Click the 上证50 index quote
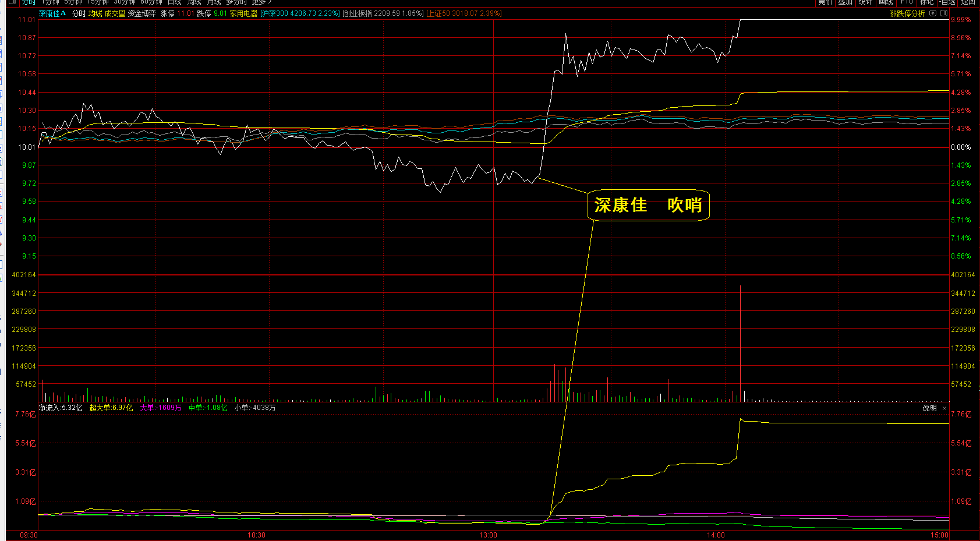Image resolution: width=980 pixels, height=541 pixels. click(x=464, y=13)
